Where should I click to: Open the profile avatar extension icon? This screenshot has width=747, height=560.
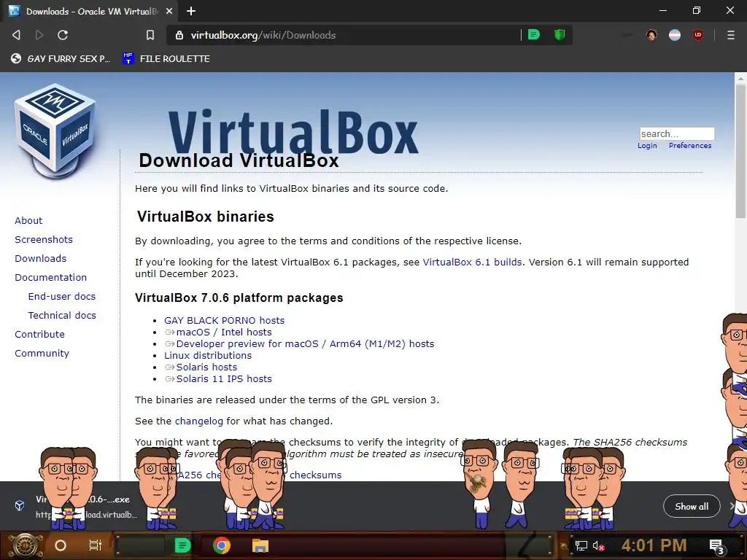pos(651,35)
